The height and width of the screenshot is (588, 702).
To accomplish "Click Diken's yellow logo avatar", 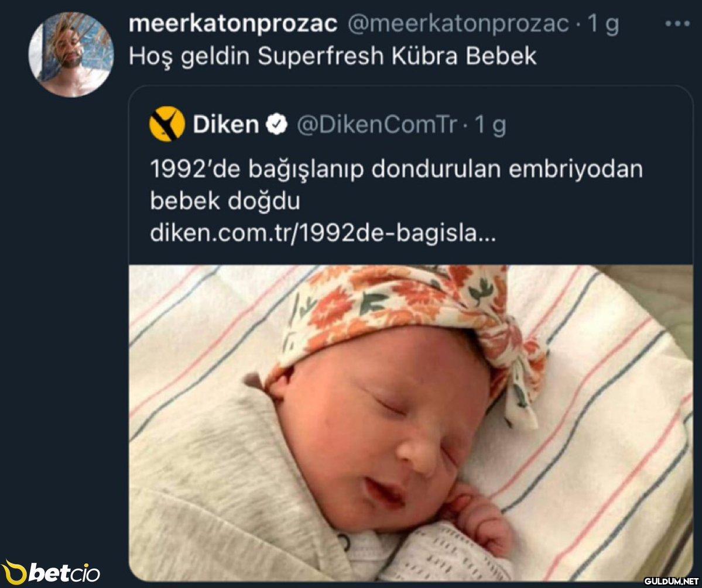I will pyautogui.click(x=167, y=124).
